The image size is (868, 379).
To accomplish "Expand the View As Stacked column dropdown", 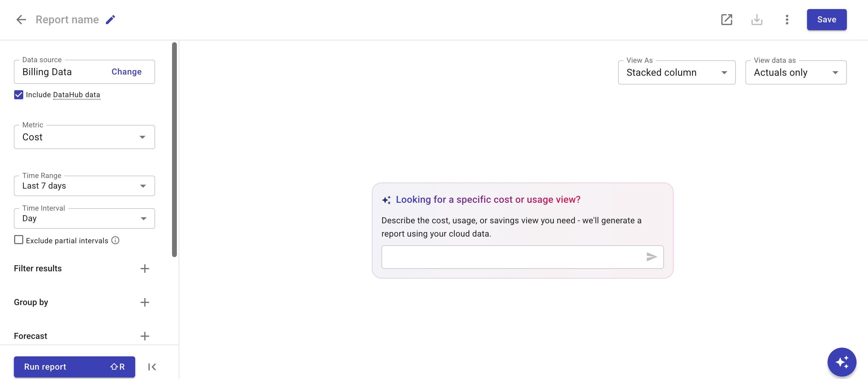I will (676, 72).
